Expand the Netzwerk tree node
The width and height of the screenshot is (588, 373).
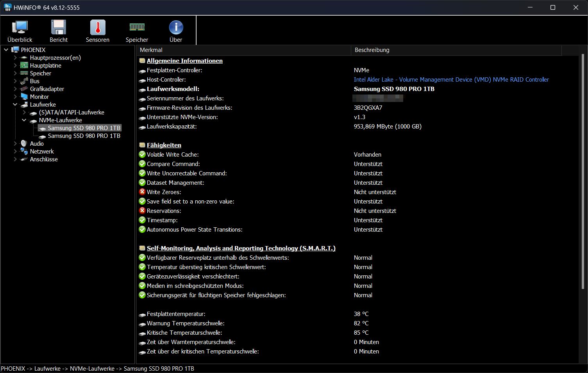click(15, 151)
